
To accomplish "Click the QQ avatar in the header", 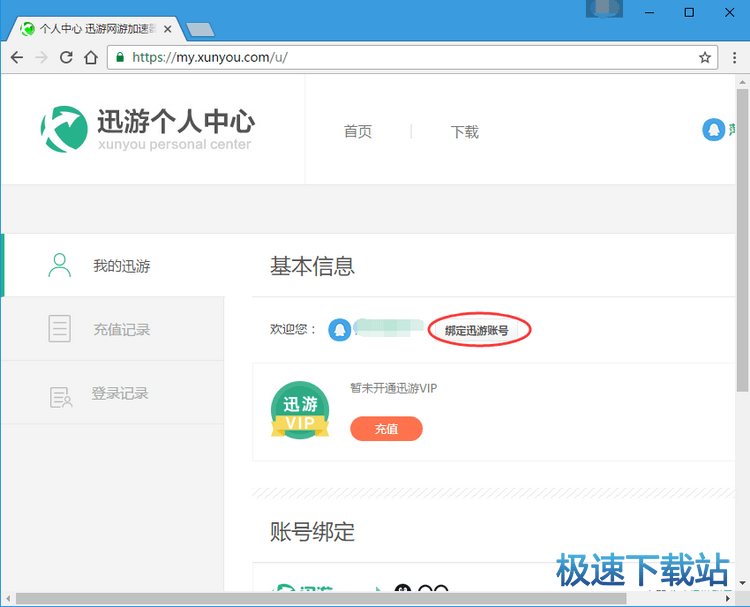I will (713, 130).
